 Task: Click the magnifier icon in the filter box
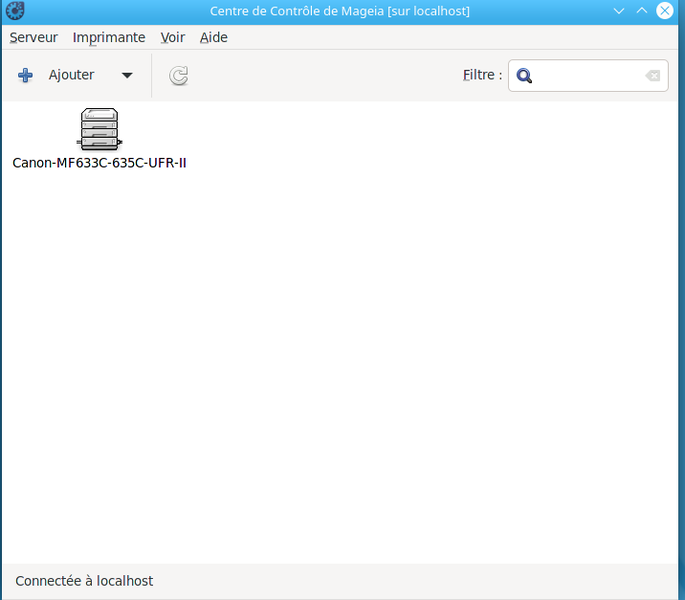pos(524,76)
